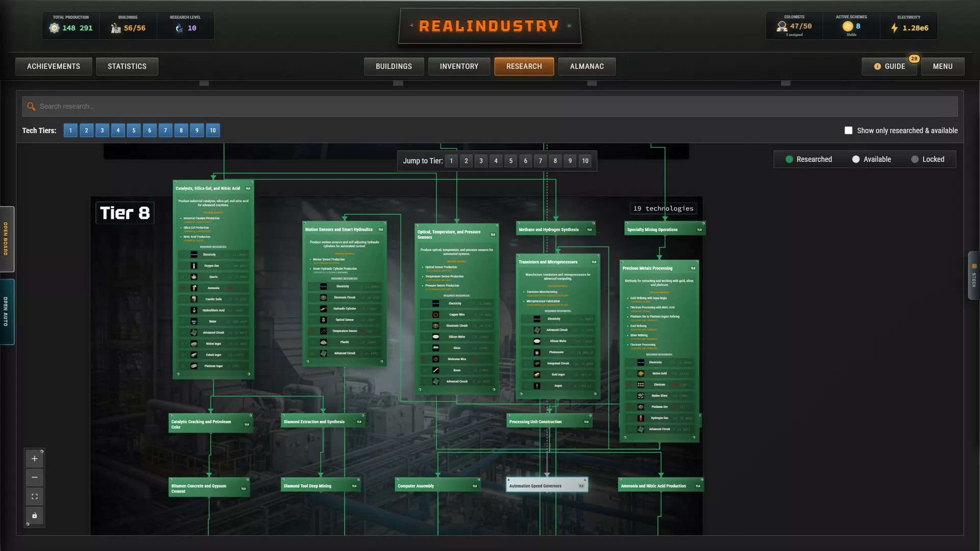The image size is (980, 551).
Task: Expand Specialty Mining Operations card
Action: point(665,229)
